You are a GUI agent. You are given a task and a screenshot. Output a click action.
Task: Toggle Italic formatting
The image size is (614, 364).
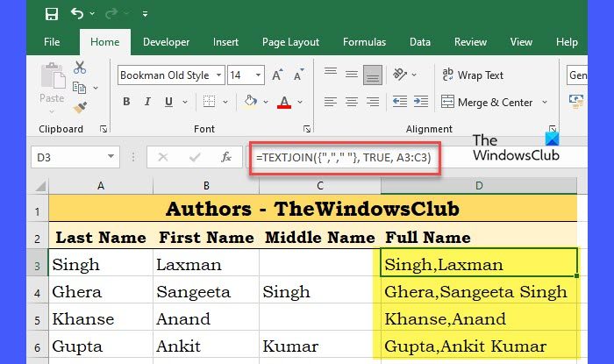pos(147,102)
